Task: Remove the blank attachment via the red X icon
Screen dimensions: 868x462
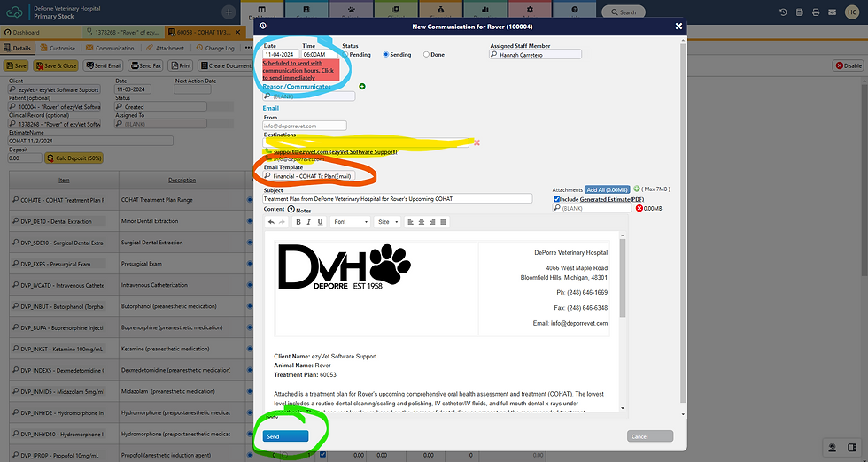Action: tap(639, 208)
